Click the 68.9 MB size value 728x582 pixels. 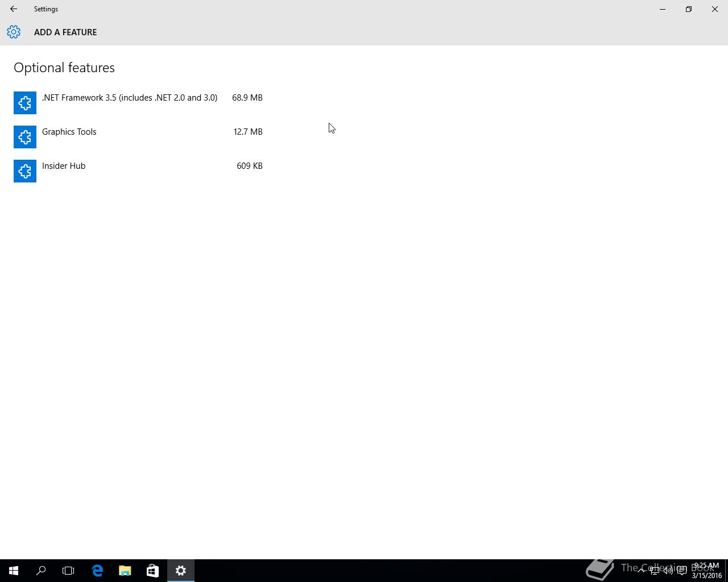click(247, 98)
